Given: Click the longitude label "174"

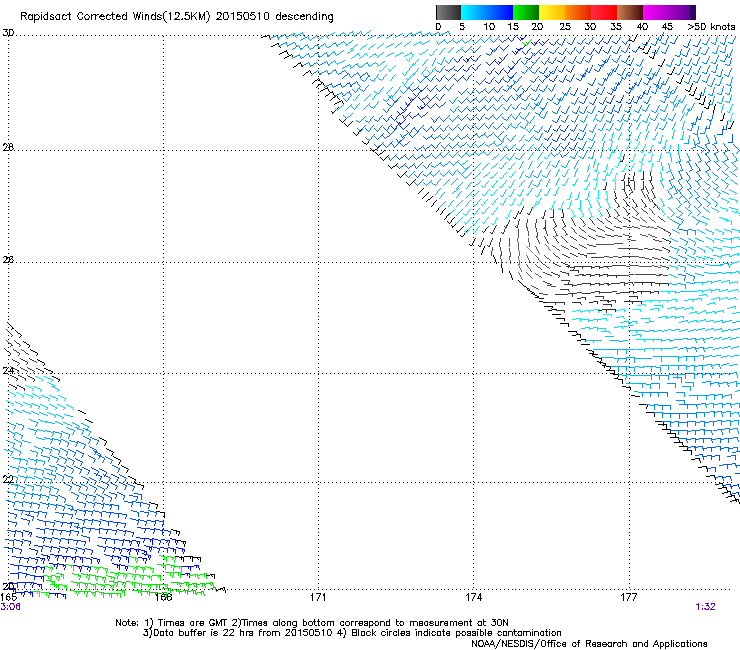Looking at the screenshot, I should 473,597.
